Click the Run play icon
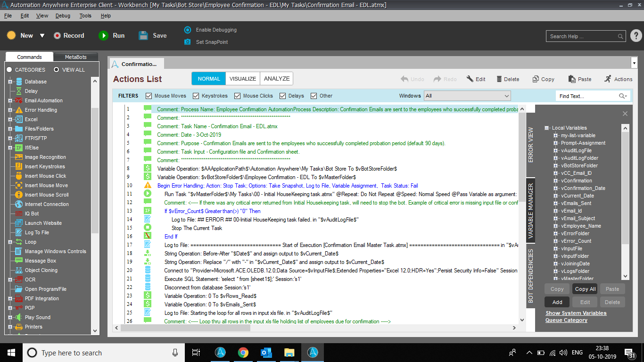Screen dimensions: 644x362 103,36
